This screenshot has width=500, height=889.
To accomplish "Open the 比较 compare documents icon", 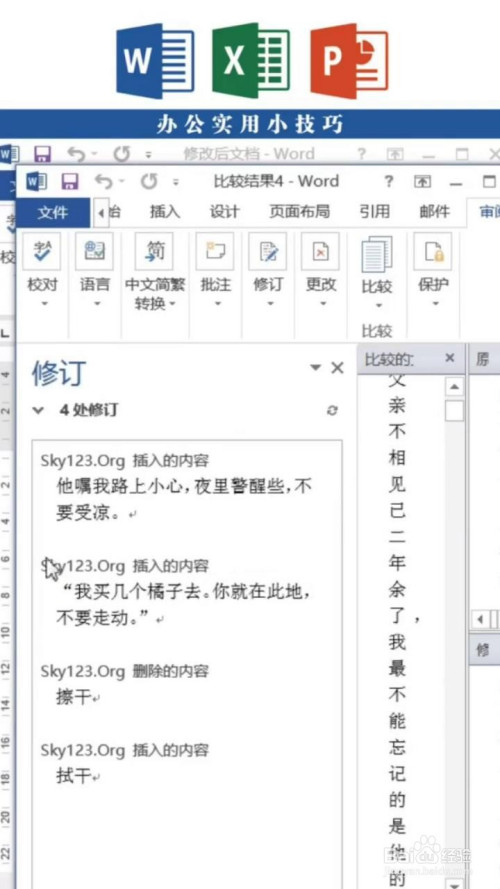I will (x=377, y=255).
